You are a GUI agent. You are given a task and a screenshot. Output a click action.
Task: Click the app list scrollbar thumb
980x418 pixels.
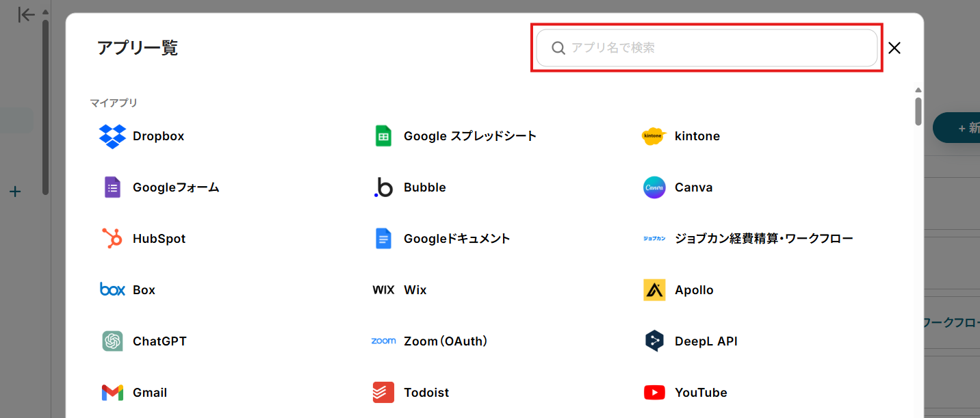coord(918,112)
